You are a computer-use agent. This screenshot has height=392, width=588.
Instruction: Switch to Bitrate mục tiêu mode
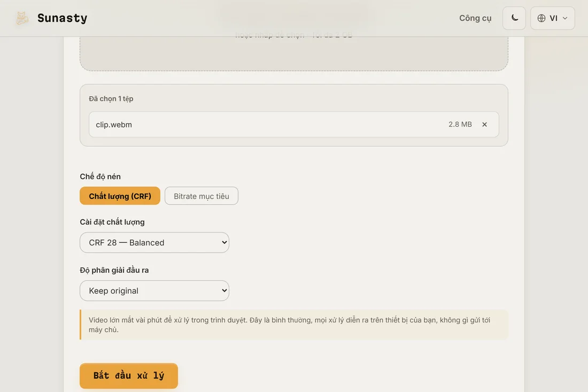click(202, 196)
